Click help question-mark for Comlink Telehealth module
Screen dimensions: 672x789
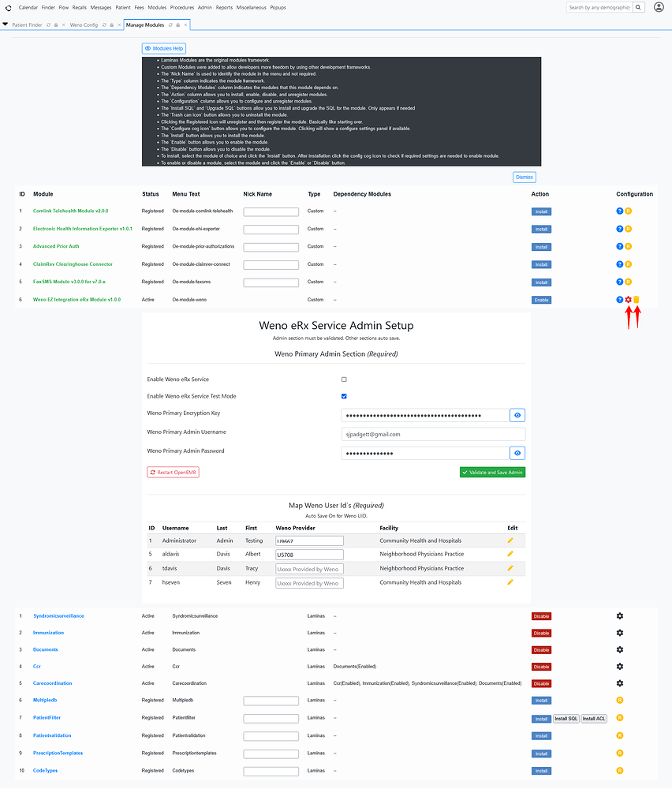[x=619, y=211]
